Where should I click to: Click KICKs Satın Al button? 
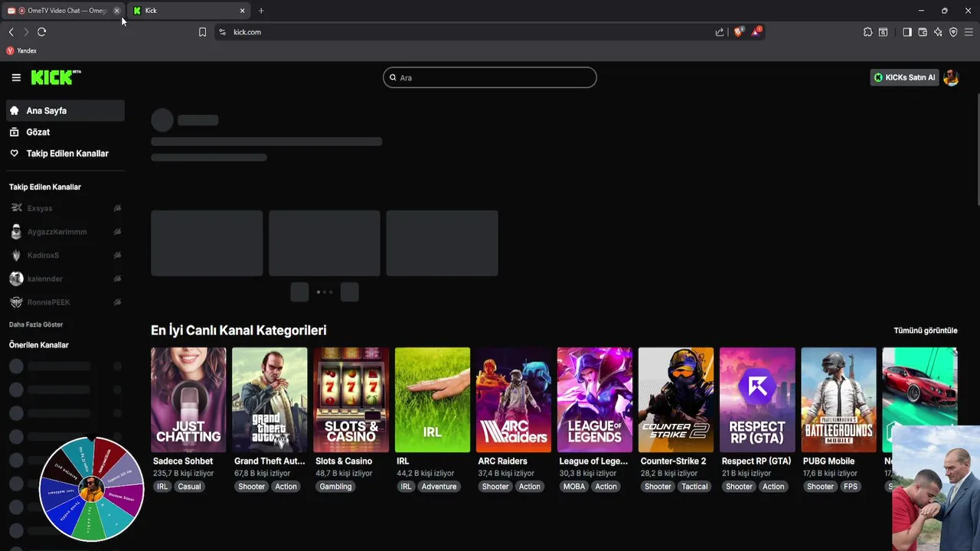[904, 77]
